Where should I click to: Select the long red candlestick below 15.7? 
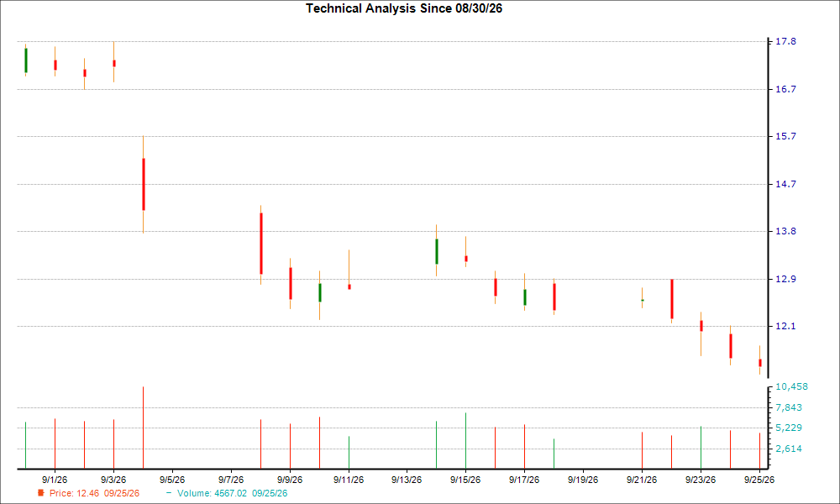pos(143,184)
